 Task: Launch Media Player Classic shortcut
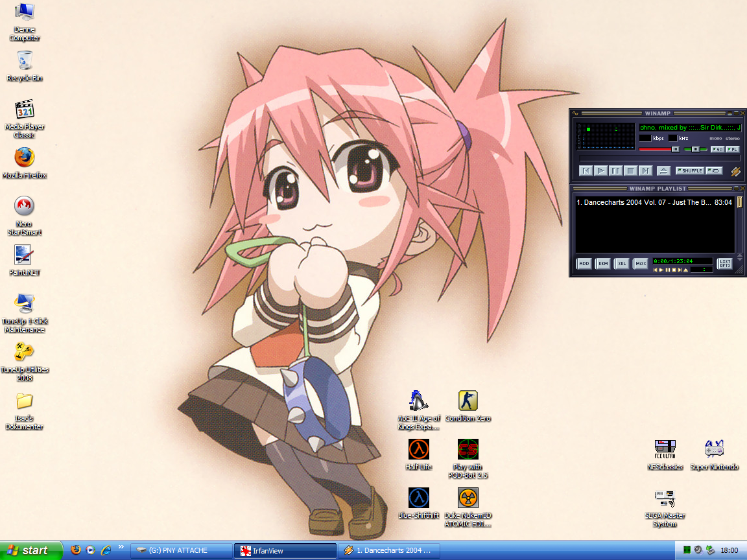[x=24, y=119]
